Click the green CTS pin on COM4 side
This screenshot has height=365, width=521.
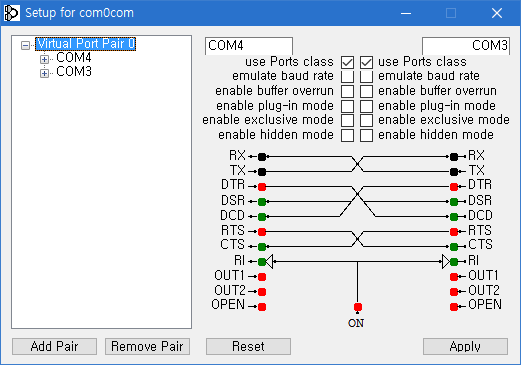tap(262, 247)
